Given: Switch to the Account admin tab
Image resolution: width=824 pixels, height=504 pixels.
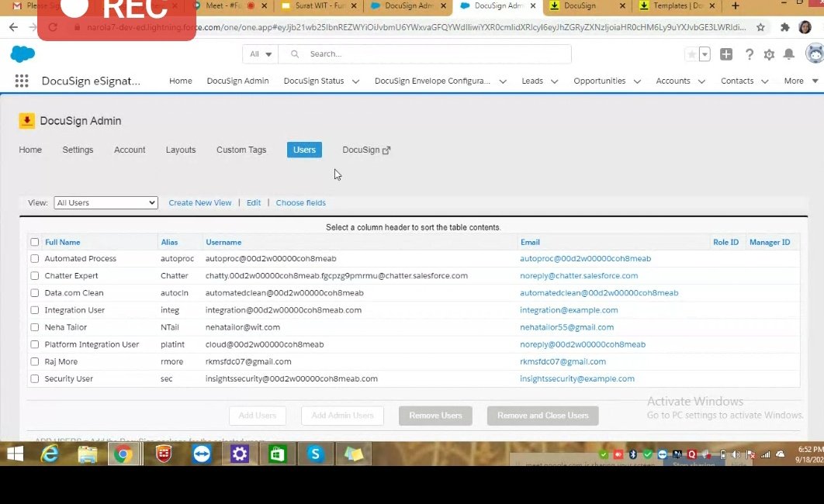Looking at the screenshot, I should point(130,150).
